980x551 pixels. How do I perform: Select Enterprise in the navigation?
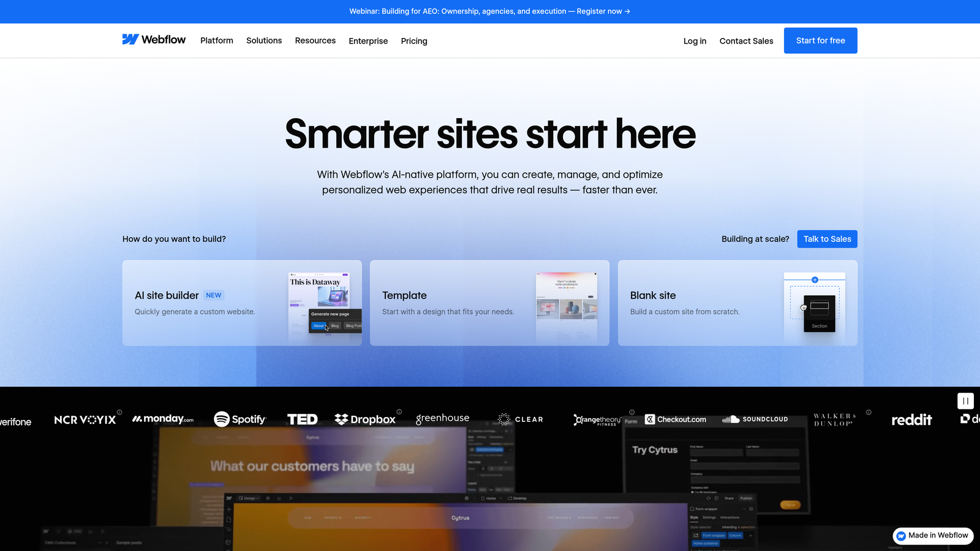tap(368, 40)
